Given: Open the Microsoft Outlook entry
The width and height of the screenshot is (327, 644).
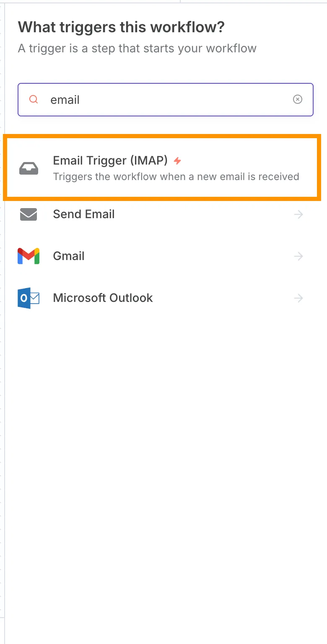Looking at the screenshot, I should (x=161, y=298).
